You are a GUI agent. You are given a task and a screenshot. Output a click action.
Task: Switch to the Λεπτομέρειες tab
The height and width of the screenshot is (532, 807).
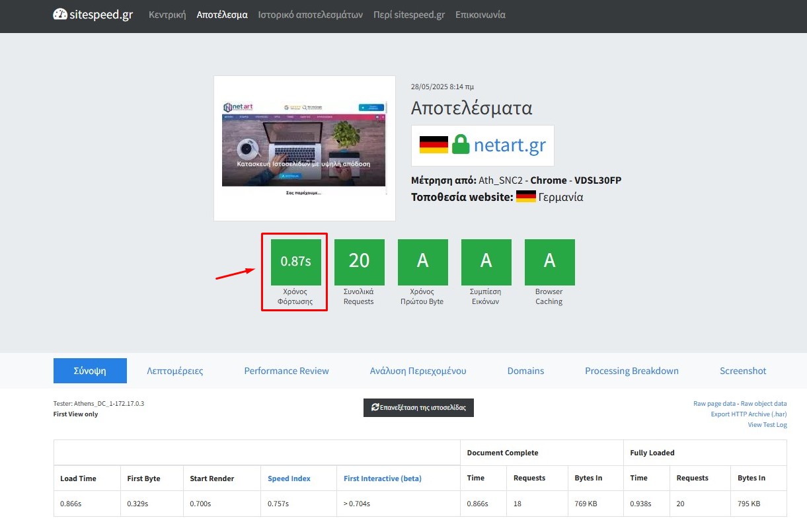174,371
